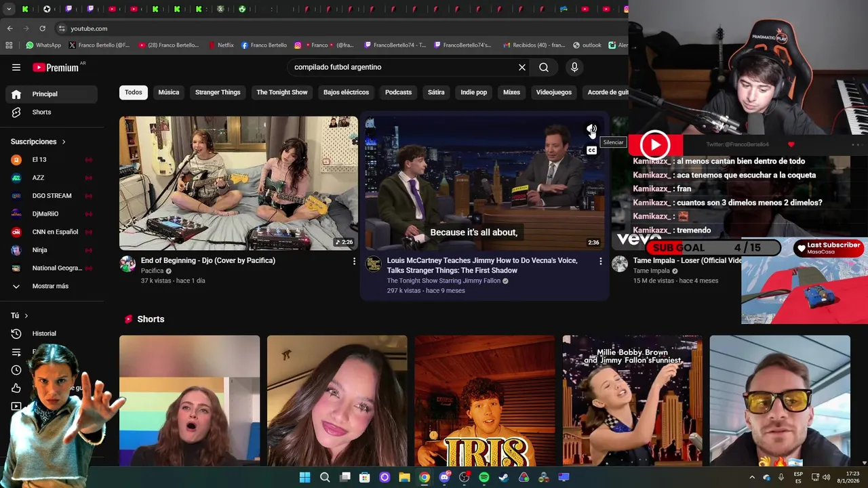Select the 'Música' filter chip

[x=169, y=92]
